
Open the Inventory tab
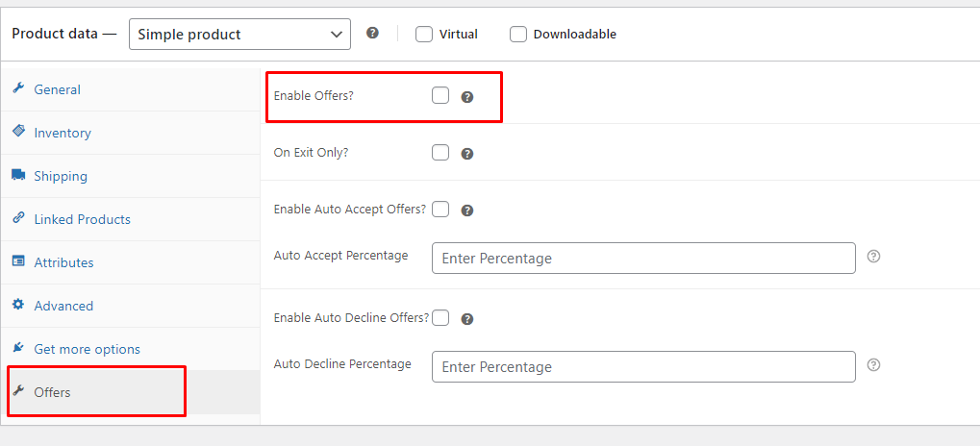[130, 133]
